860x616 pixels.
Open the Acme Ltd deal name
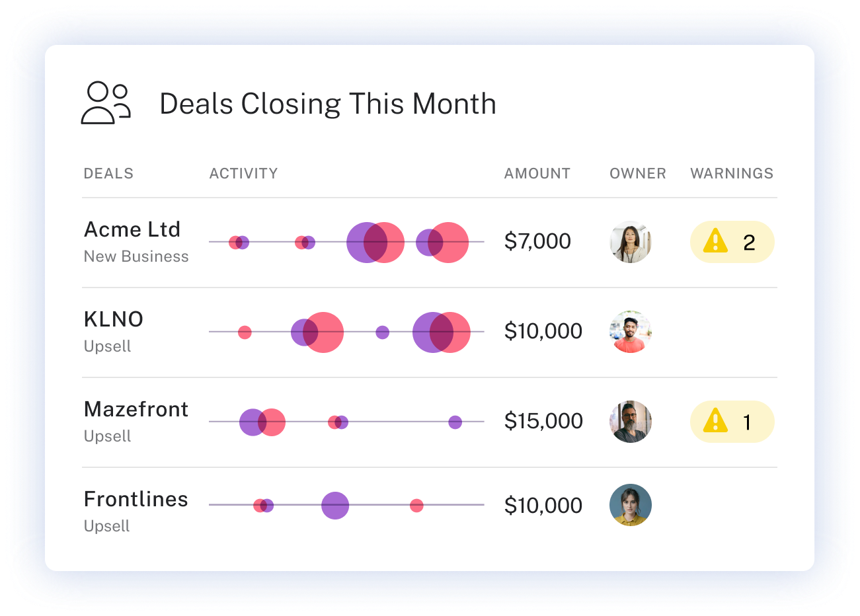pyautogui.click(x=132, y=229)
